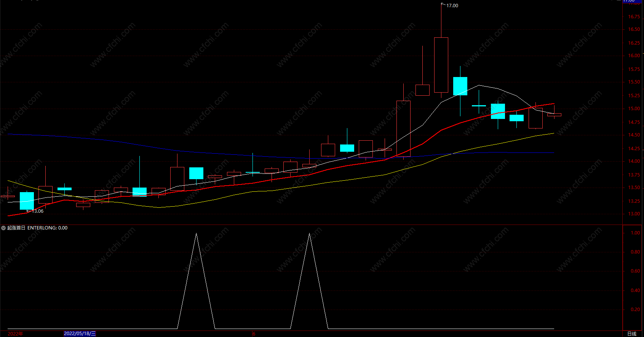Select the cyan candle marked 13.06
The image size is (644, 337).
tap(27, 201)
